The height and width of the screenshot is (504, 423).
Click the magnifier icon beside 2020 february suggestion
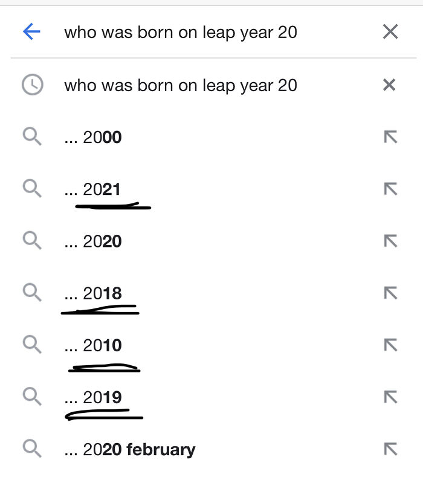[x=33, y=449]
